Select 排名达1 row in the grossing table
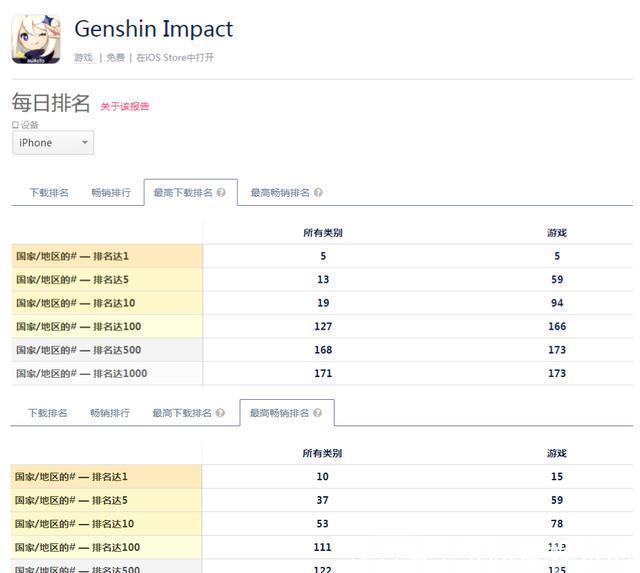The height and width of the screenshot is (573, 640). click(x=322, y=477)
